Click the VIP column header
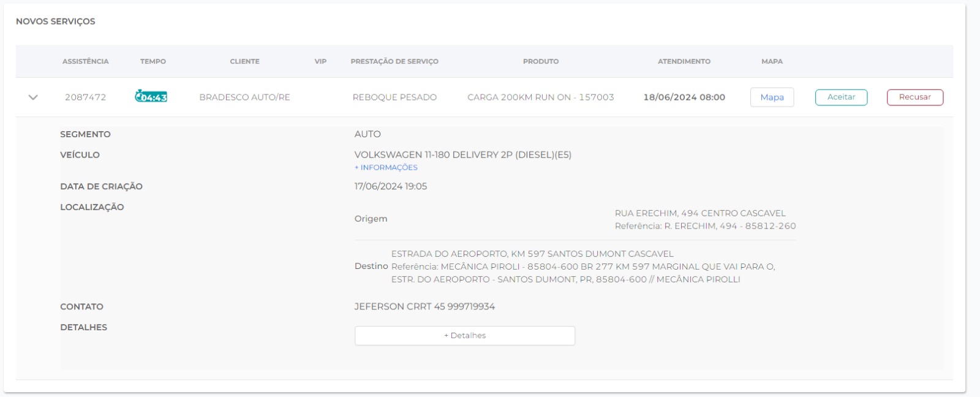This screenshot has width=980, height=397. pos(320,61)
